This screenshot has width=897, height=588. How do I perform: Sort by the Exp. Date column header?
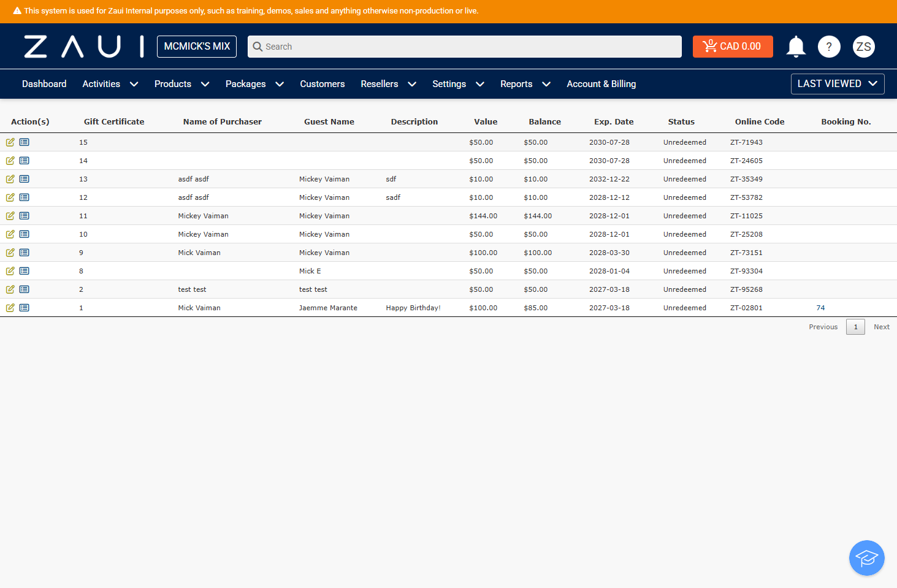click(614, 121)
